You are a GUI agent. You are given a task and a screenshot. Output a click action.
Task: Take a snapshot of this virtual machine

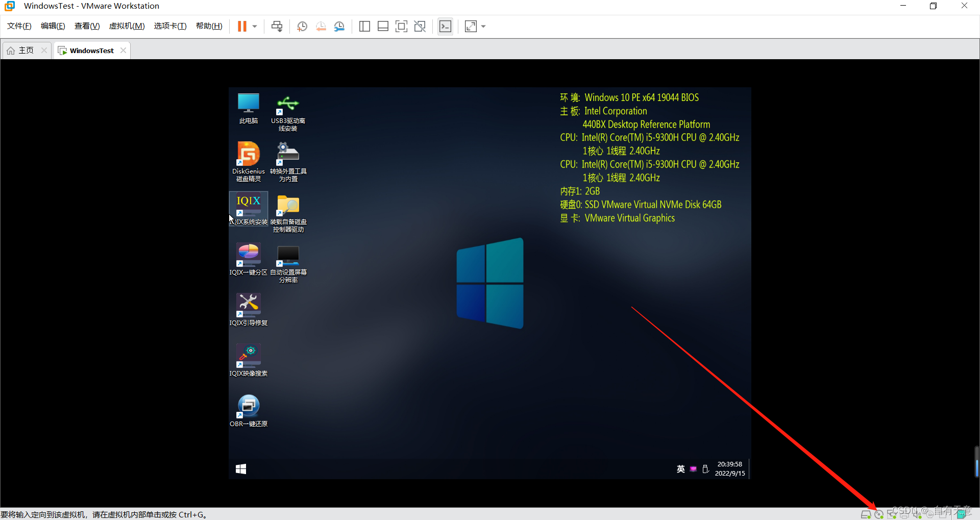coord(302,26)
